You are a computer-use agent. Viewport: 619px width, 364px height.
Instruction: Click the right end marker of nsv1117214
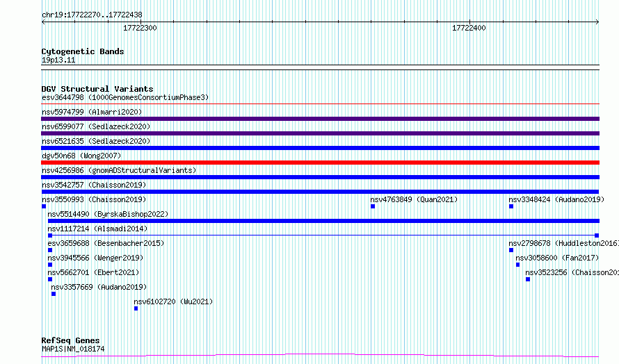[x=597, y=235]
